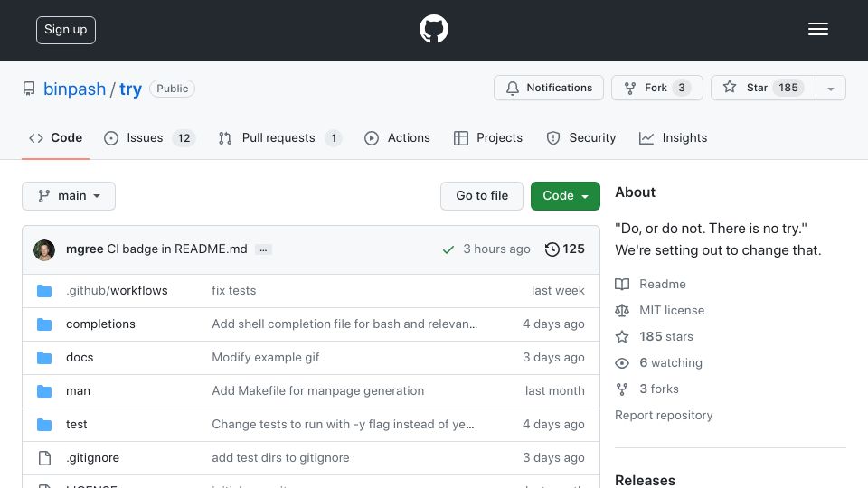Open the Star list dropdown arrow
This screenshot has height=488, width=868.
(x=830, y=88)
